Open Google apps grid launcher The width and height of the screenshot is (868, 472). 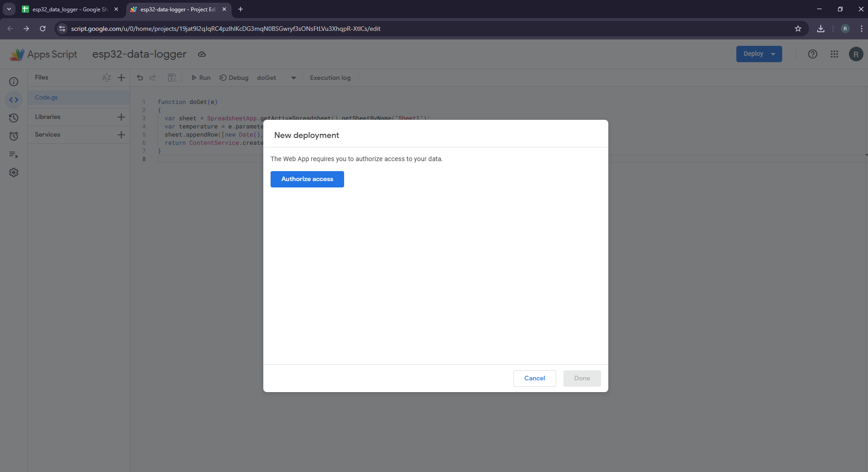click(x=834, y=54)
